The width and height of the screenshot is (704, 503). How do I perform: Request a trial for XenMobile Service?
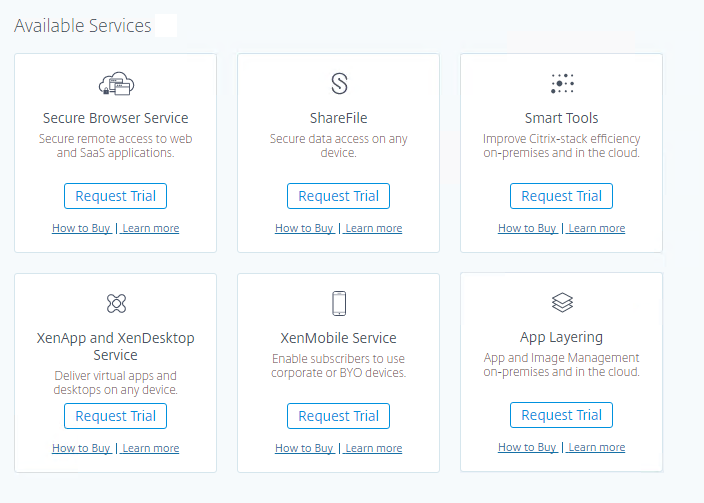pyautogui.click(x=339, y=416)
